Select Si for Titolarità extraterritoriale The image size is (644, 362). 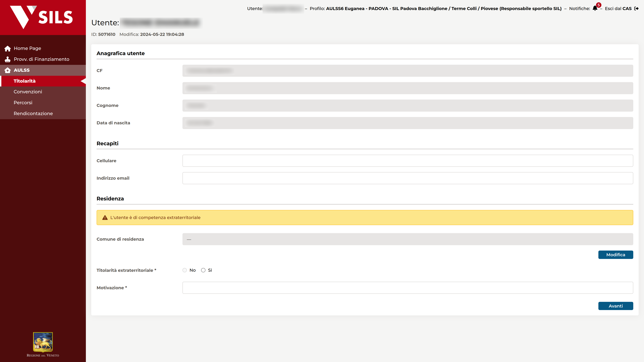(203, 270)
